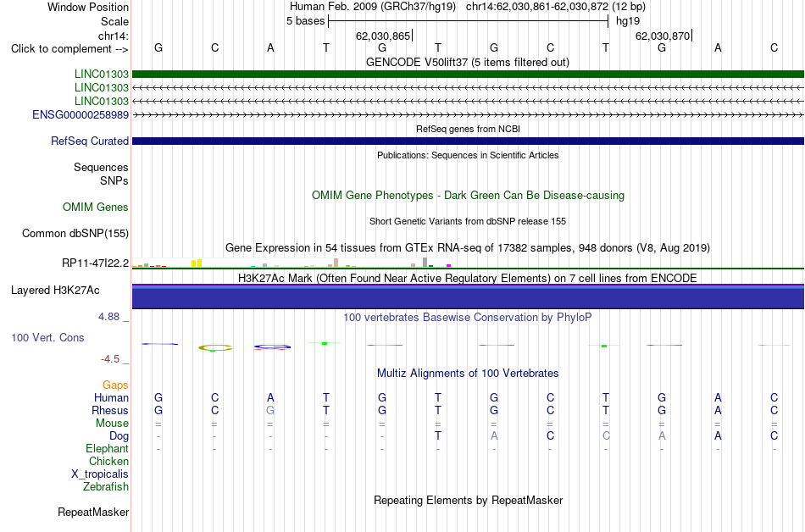
Task: Open GENCODE V50lift37 track title
Action: pos(467,62)
